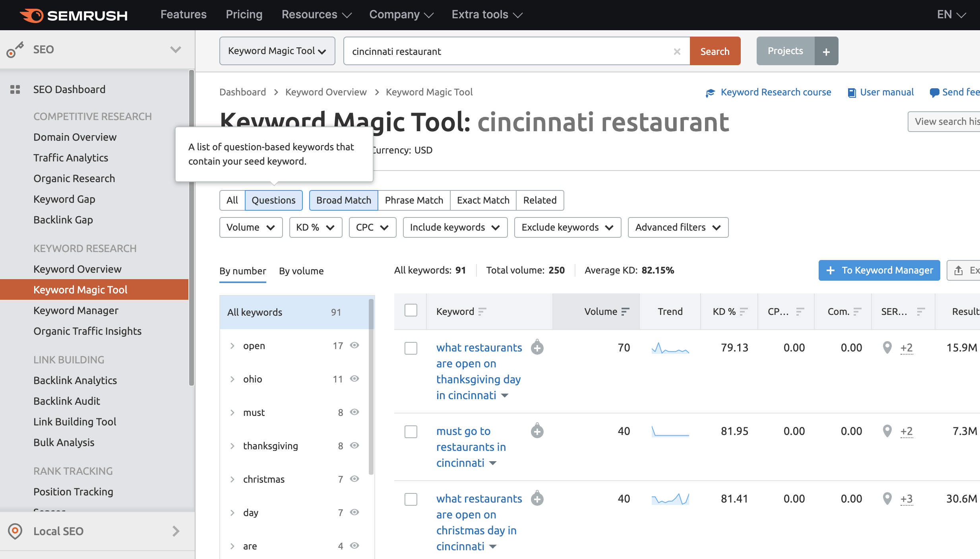
Task: Select the By volume tab
Action: coord(301,271)
